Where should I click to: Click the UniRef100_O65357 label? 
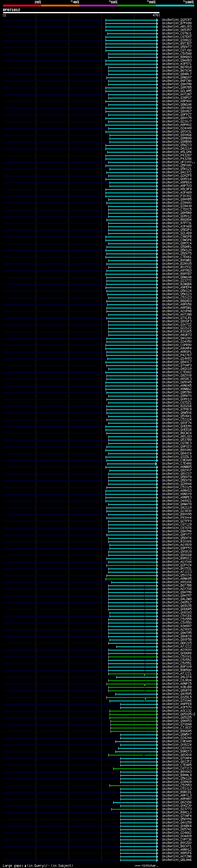[x=176, y=30]
